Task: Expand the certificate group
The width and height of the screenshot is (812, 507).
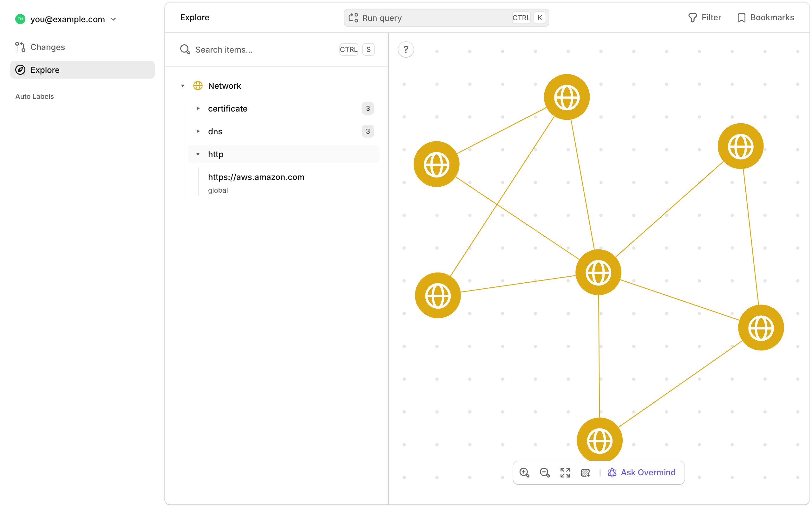Action: tap(198, 108)
